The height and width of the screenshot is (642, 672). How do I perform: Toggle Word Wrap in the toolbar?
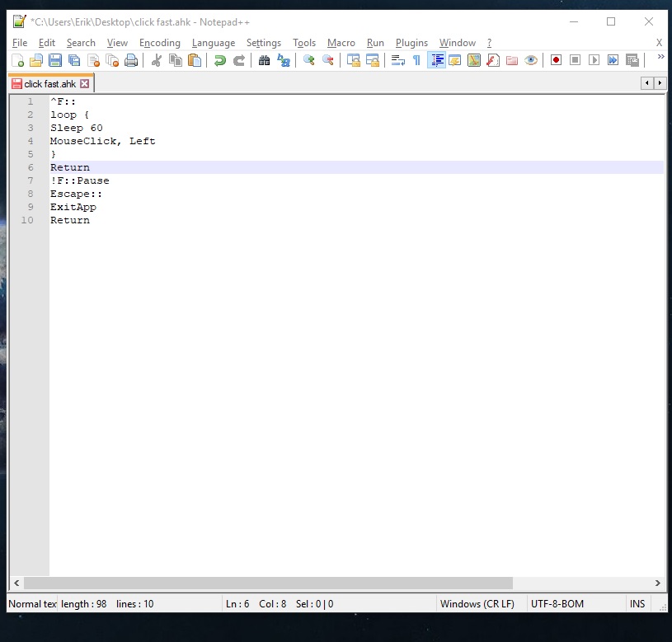pos(398,60)
